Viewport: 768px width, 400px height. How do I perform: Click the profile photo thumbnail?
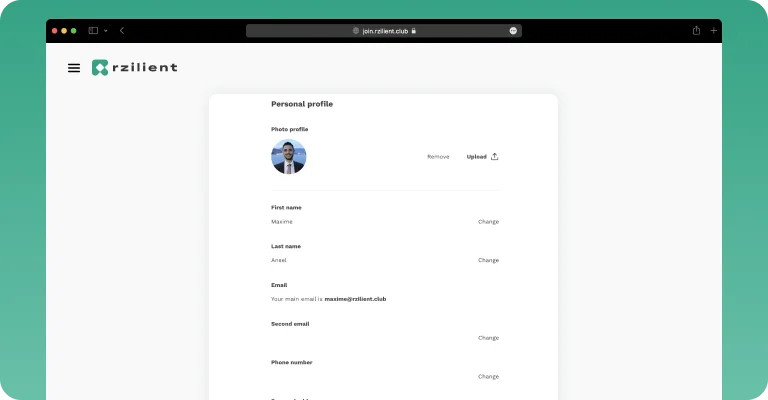coord(288,157)
